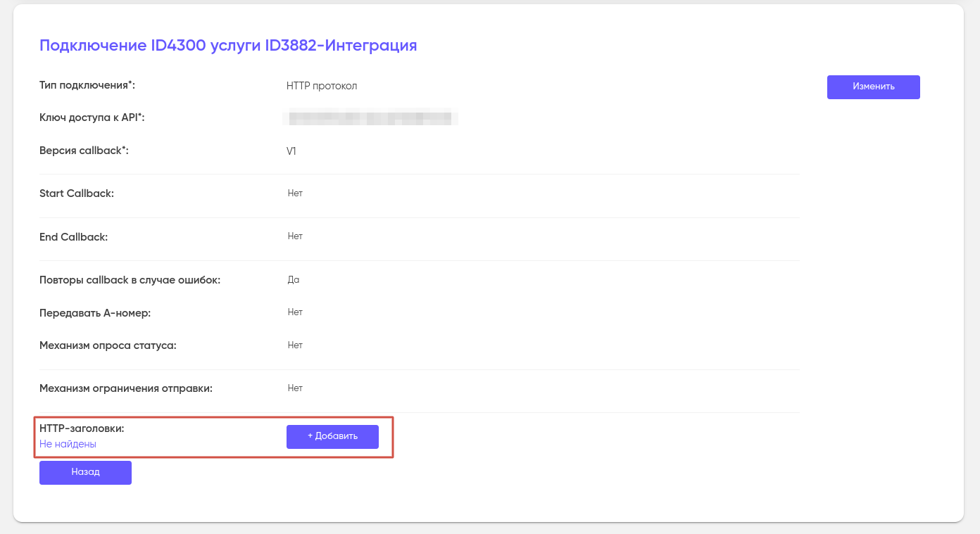Click the Подключение ID4300 page heading
Image resolution: width=980 pixels, height=534 pixels.
[228, 46]
